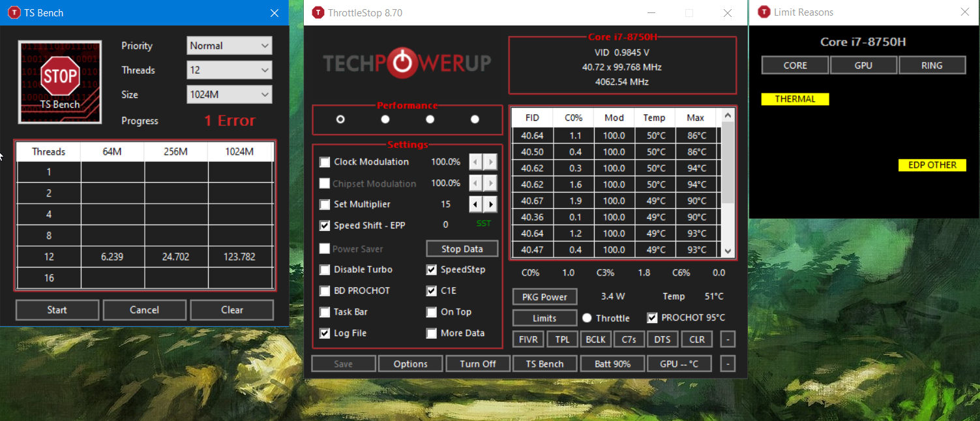Toggle the PROCHOT 95°C checkbox
The height and width of the screenshot is (421, 980).
pos(652,318)
